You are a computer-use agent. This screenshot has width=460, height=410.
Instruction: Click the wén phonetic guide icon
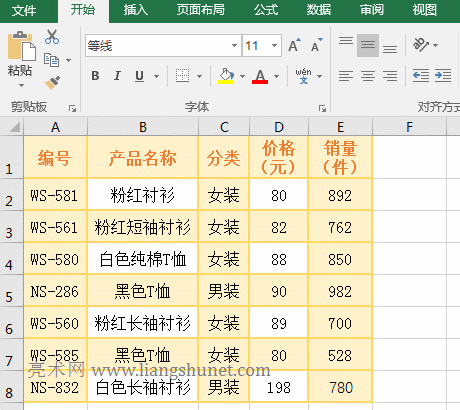point(303,76)
